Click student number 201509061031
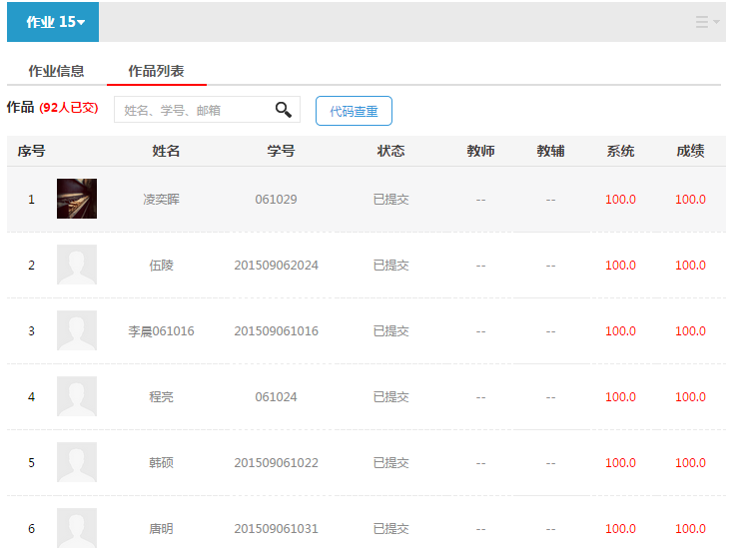Viewport: 733px width, 560px height. (x=277, y=529)
